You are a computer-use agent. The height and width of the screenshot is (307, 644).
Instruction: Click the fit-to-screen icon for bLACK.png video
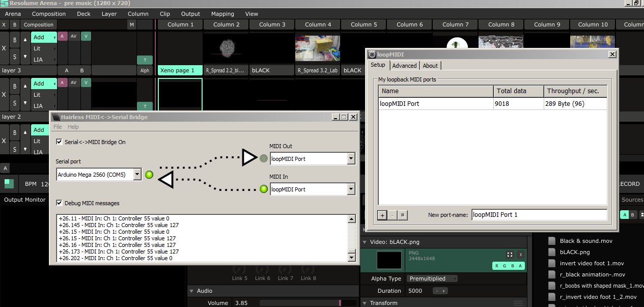pos(509,255)
